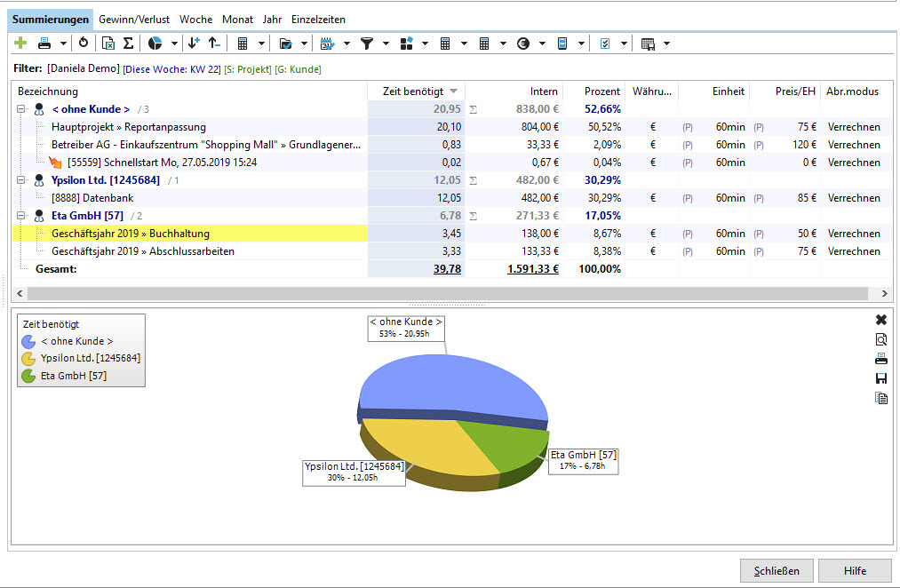Click the funnel filter icon
Viewport: 900px width, 588px height.
click(x=367, y=43)
